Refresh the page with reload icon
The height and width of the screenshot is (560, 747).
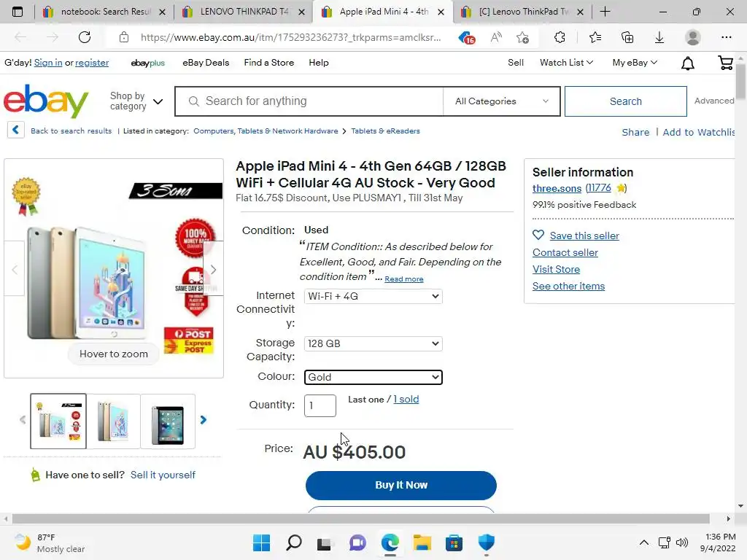click(x=85, y=37)
